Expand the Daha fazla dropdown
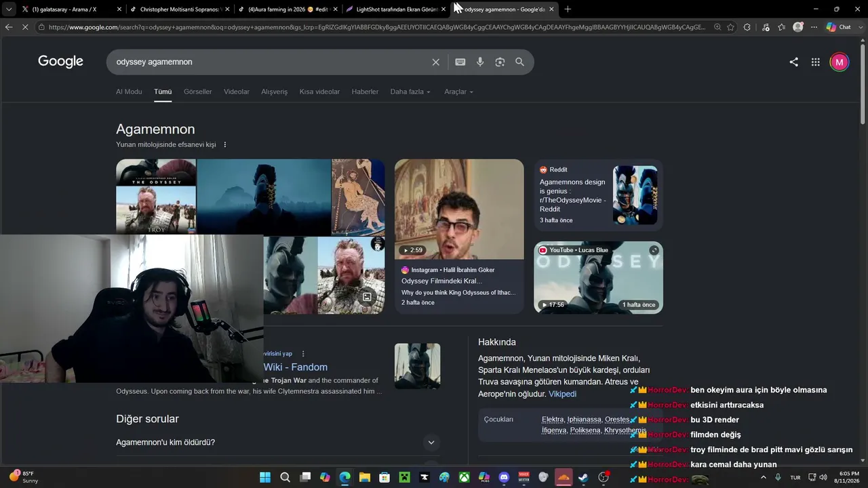 click(410, 91)
